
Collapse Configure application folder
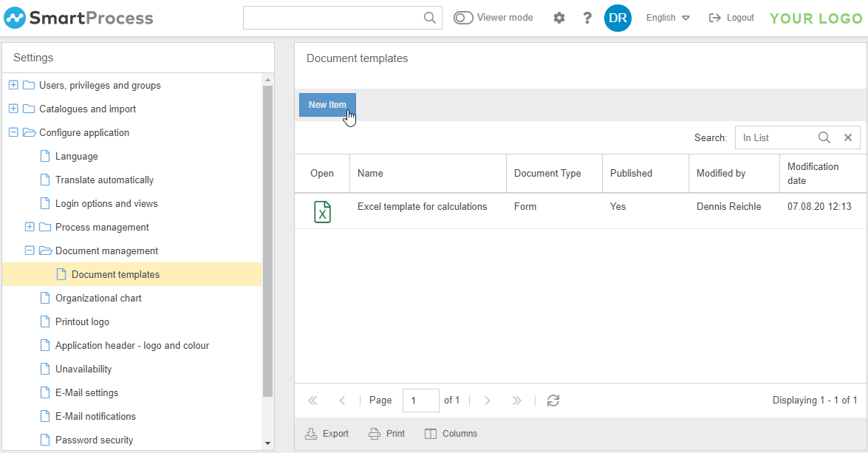click(x=13, y=132)
